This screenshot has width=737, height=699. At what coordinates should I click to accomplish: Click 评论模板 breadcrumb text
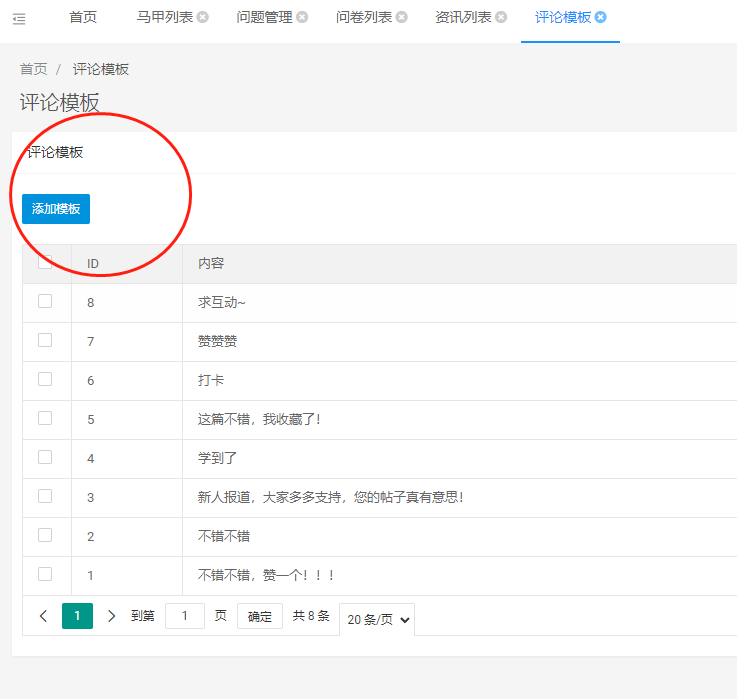click(101, 70)
